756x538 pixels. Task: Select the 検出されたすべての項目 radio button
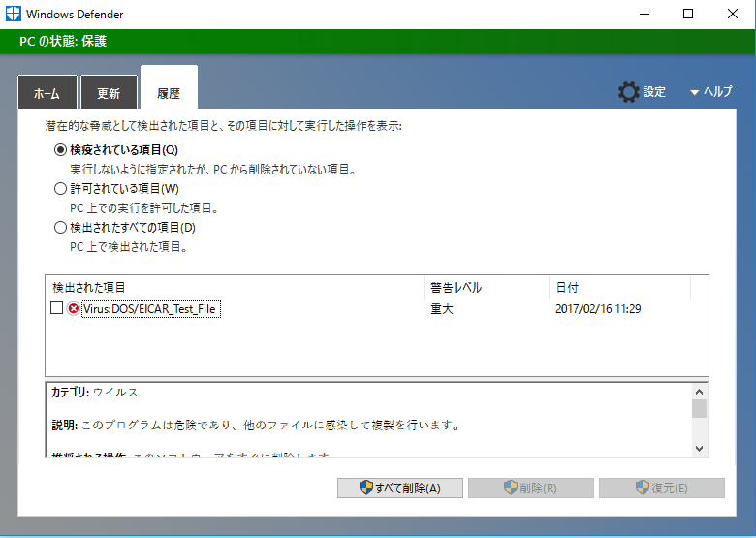[60, 228]
